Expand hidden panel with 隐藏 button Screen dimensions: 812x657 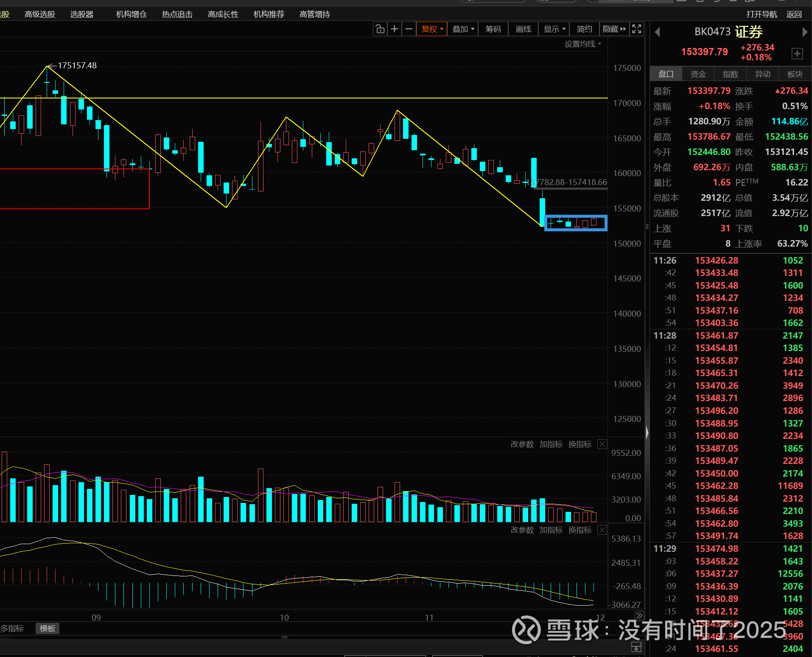click(x=614, y=29)
